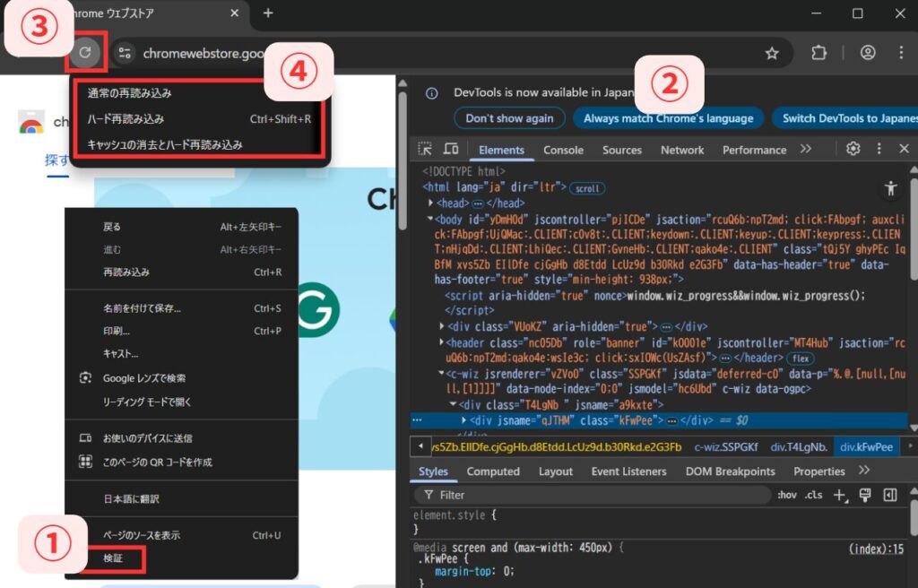Image resolution: width=918 pixels, height=588 pixels.
Task: Toggle the .cls element classes panel
Action: (x=813, y=495)
